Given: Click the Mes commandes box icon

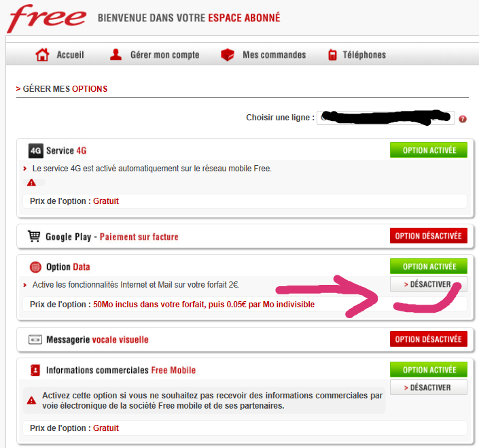Looking at the screenshot, I should (x=228, y=54).
